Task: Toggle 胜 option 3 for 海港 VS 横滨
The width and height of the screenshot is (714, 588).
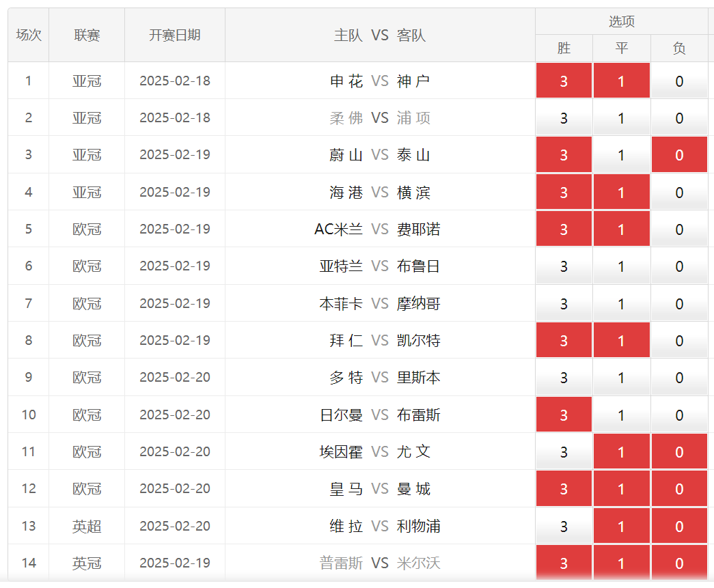Action: (x=564, y=192)
